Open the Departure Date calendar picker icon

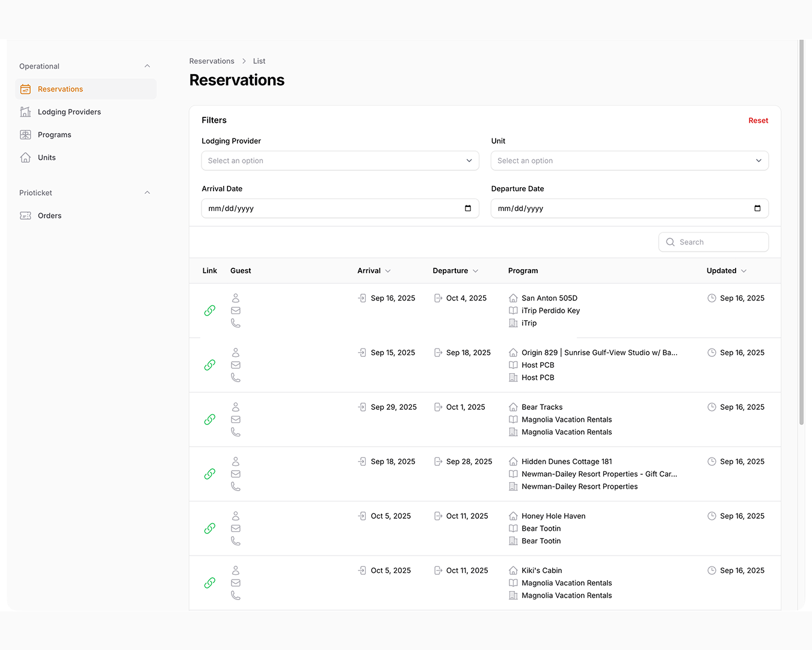[x=757, y=208]
